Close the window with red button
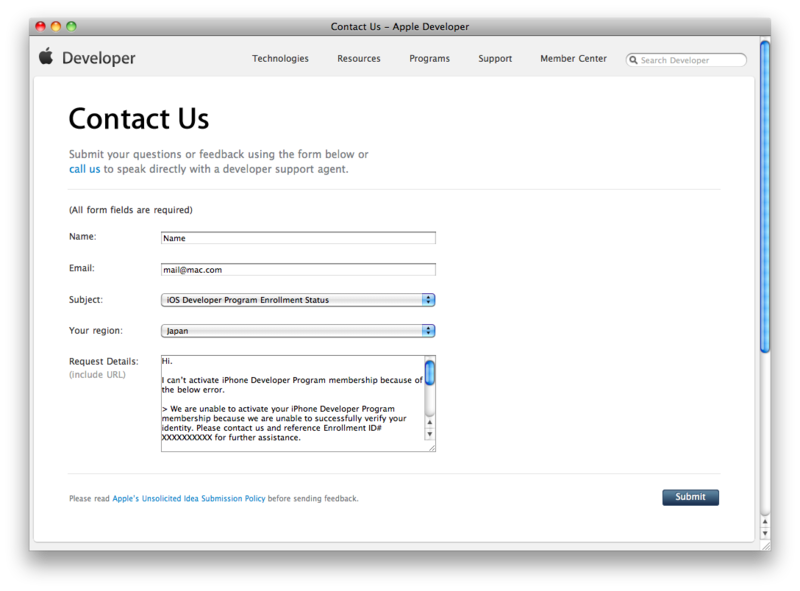The image size is (800, 591). tap(40, 26)
